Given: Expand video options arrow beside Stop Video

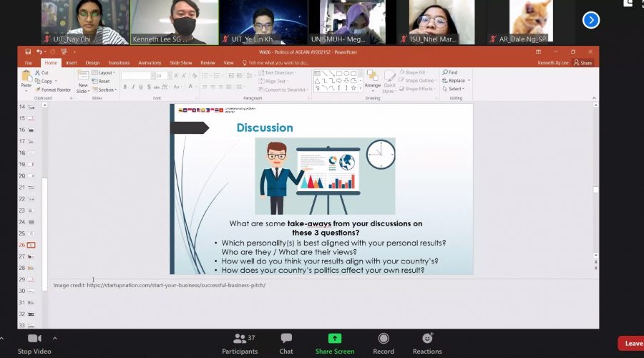Looking at the screenshot, I should (x=55, y=338).
